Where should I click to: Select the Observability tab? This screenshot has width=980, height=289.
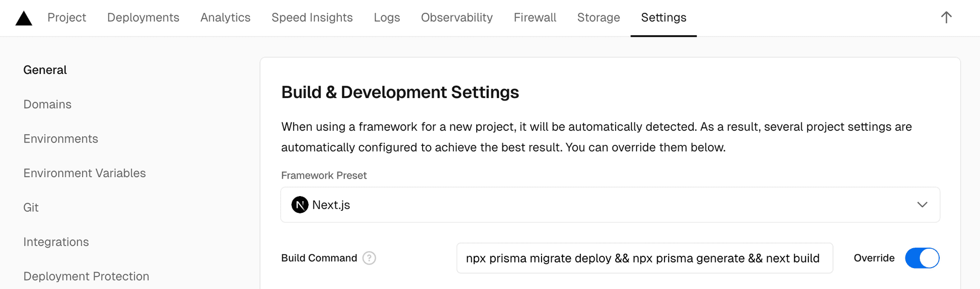click(456, 17)
